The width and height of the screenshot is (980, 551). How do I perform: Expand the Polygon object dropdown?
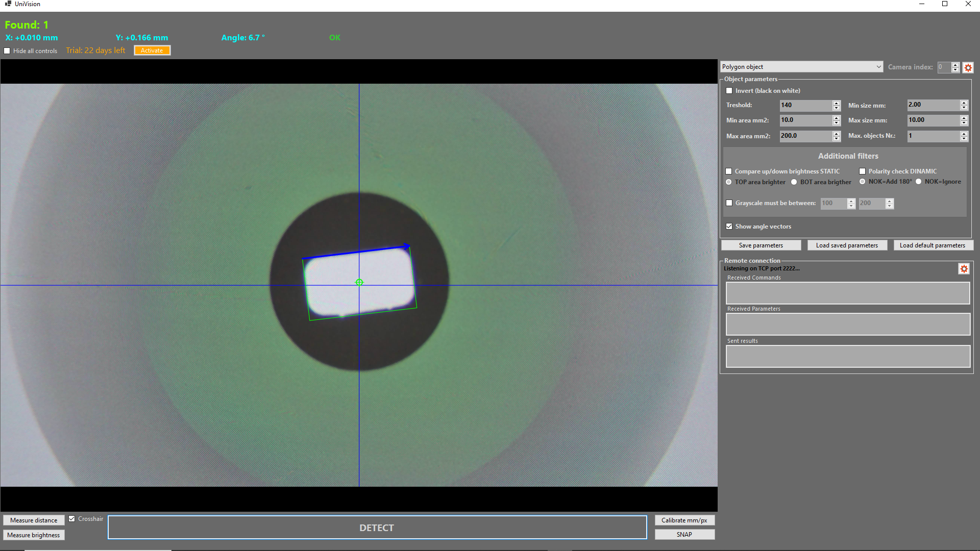[x=878, y=67]
